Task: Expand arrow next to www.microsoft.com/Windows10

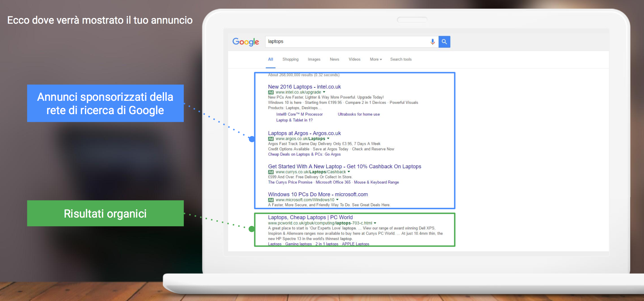Action: (337, 200)
